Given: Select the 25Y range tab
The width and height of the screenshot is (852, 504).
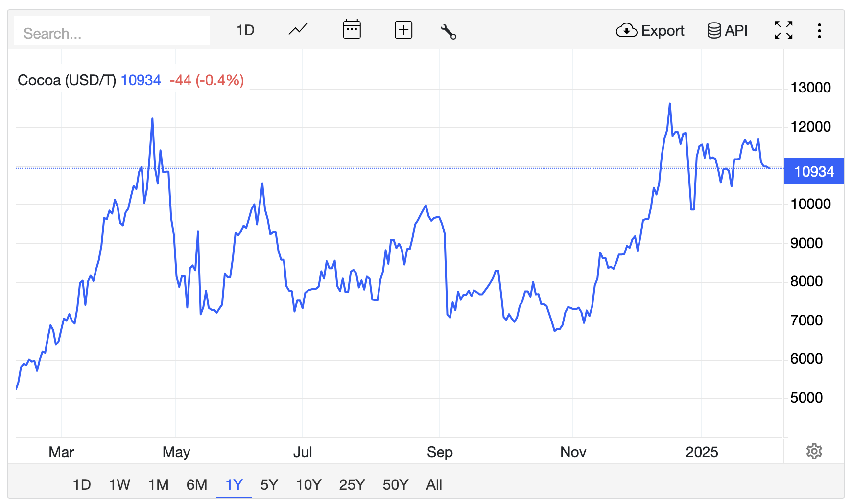Looking at the screenshot, I should point(352,485).
